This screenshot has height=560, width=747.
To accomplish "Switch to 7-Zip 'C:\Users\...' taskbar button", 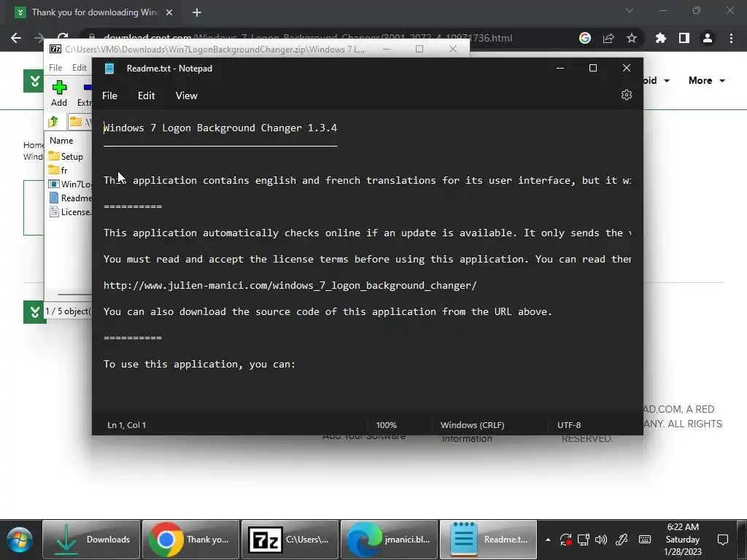I will [x=290, y=539].
